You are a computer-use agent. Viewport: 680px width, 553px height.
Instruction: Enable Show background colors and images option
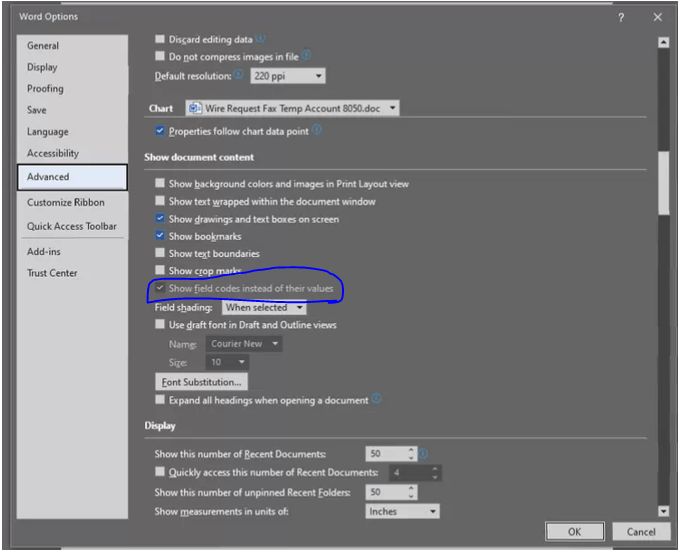(160, 183)
